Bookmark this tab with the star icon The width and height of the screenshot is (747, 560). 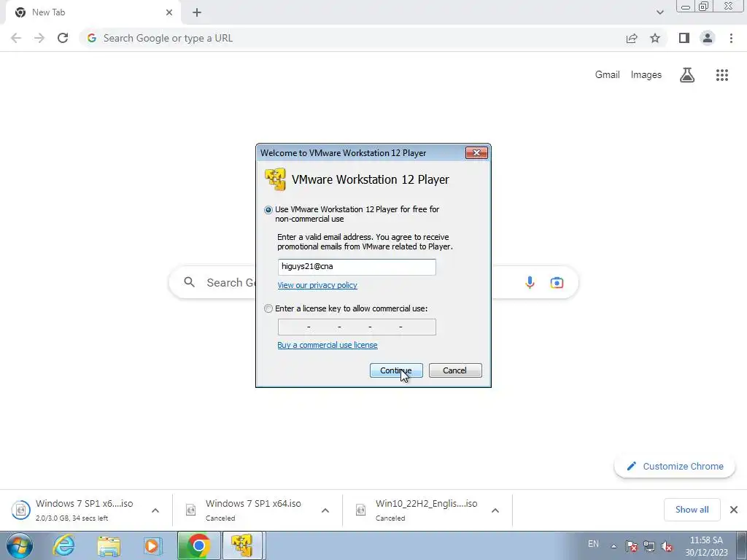click(x=655, y=38)
